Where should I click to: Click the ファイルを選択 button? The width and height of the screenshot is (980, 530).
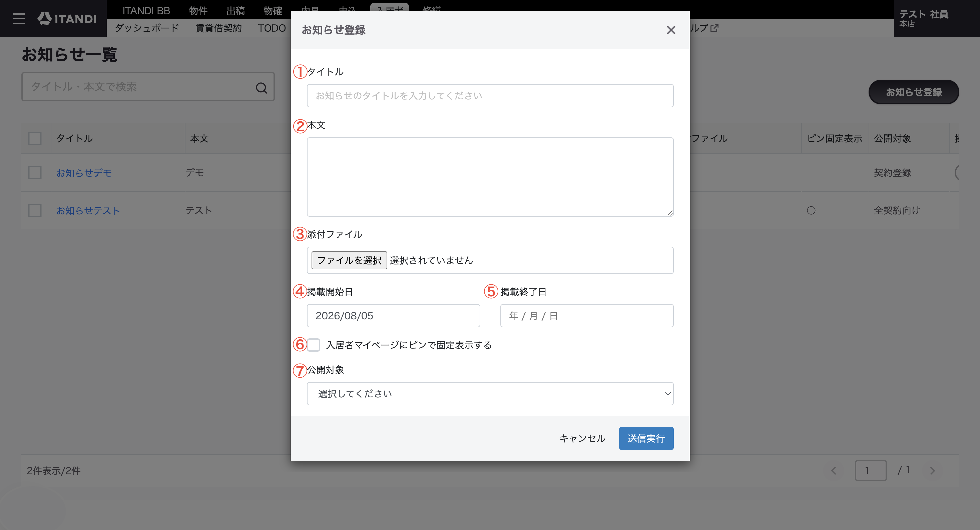click(x=349, y=260)
